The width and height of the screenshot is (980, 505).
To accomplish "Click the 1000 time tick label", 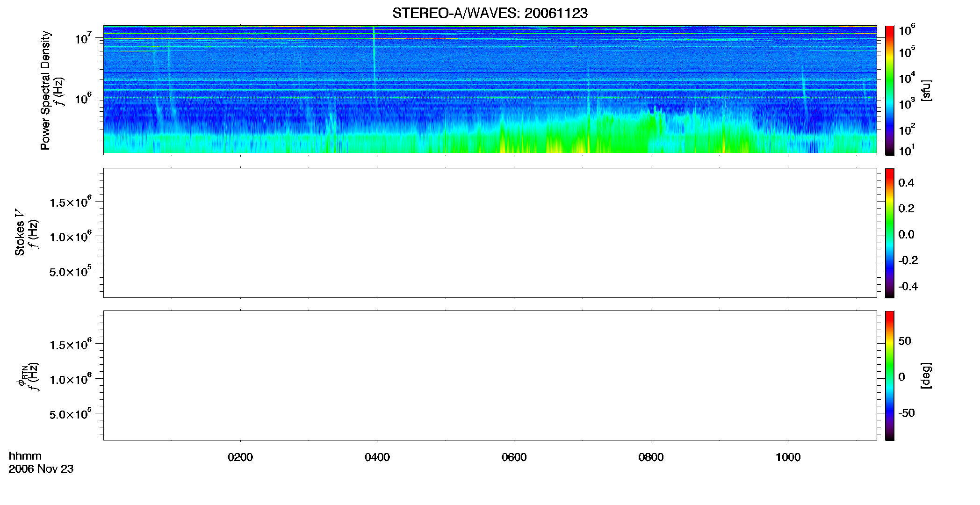I will (788, 457).
